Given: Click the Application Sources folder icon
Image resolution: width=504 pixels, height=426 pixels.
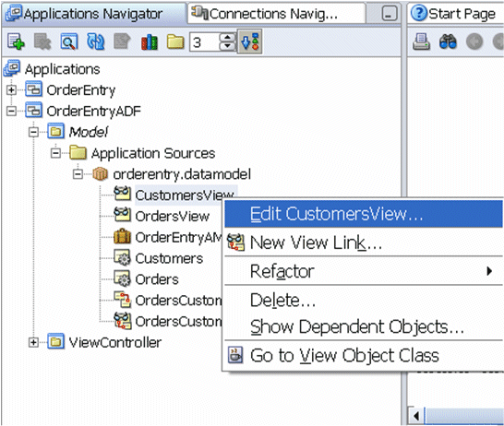Looking at the screenshot, I should tap(78, 152).
